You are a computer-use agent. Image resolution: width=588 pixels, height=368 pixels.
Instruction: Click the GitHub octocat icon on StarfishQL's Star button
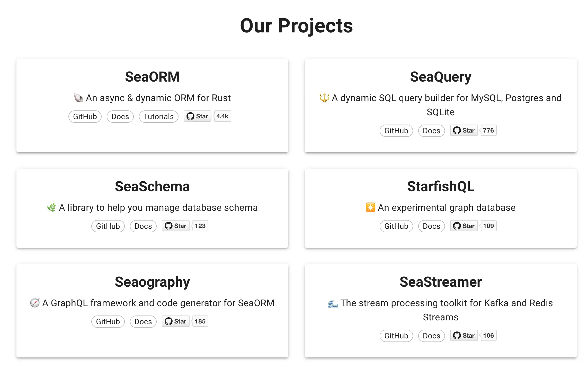(x=457, y=226)
